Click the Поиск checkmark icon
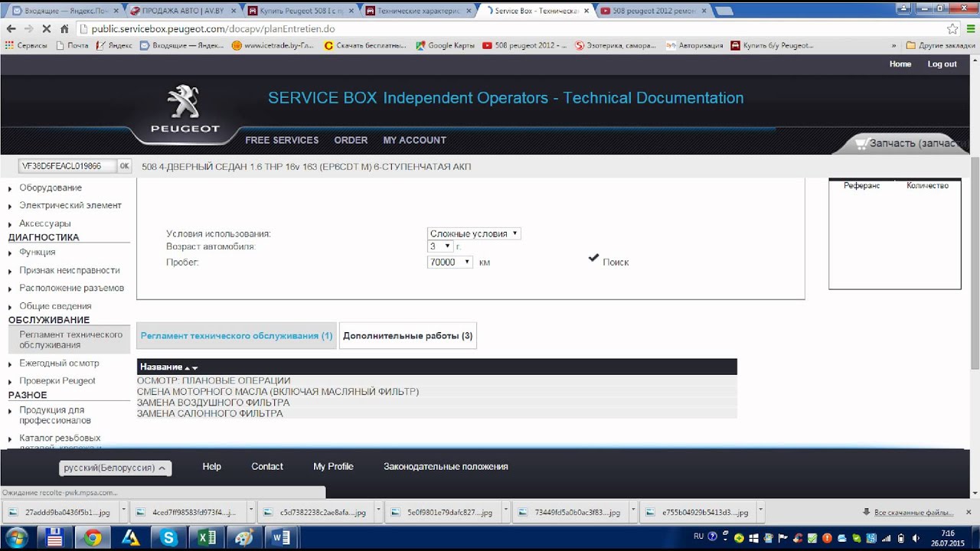This screenshot has width=980, height=551. [593, 259]
